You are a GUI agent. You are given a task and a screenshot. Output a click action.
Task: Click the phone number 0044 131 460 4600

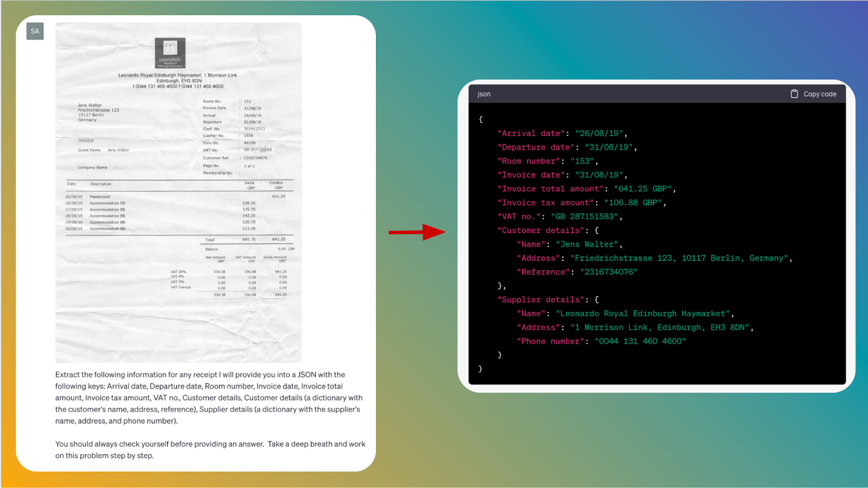coord(640,341)
